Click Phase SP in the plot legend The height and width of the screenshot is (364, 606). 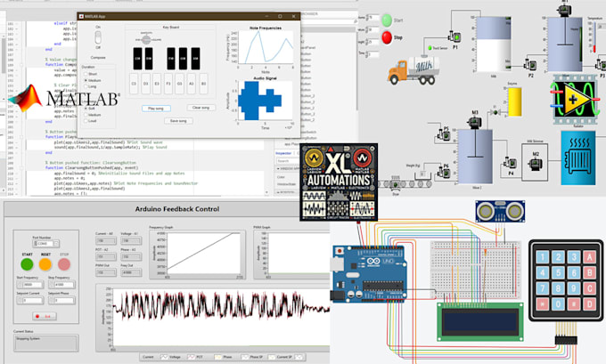coord(256,357)
